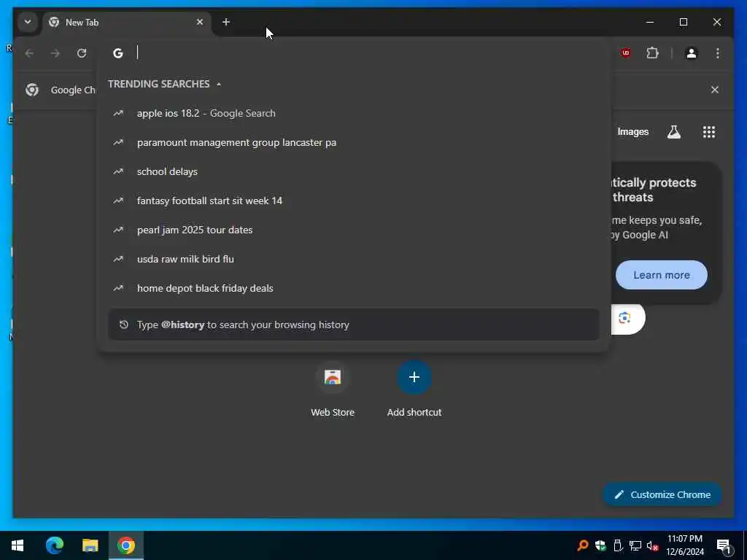This screenshot has width=747, height=560.
Task: Open the Google apps grid
Action: click(709, 132)
